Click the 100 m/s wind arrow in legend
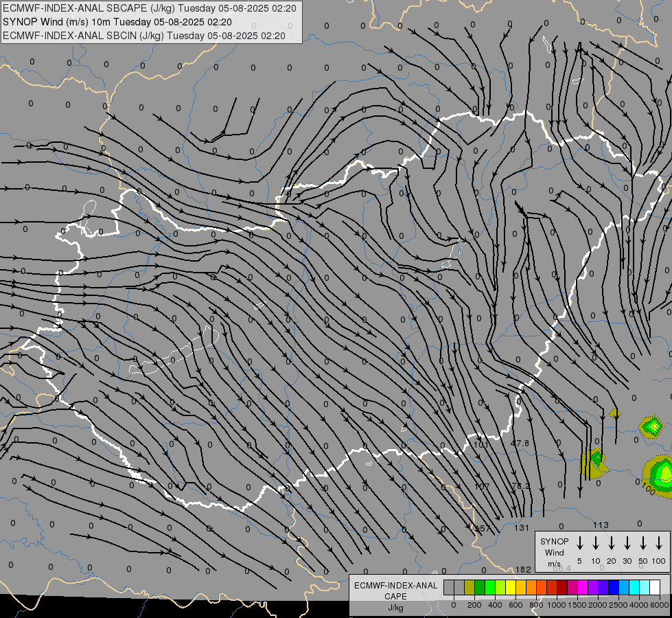672x618 pixels. pyautogui.click(x=659, y=543)
